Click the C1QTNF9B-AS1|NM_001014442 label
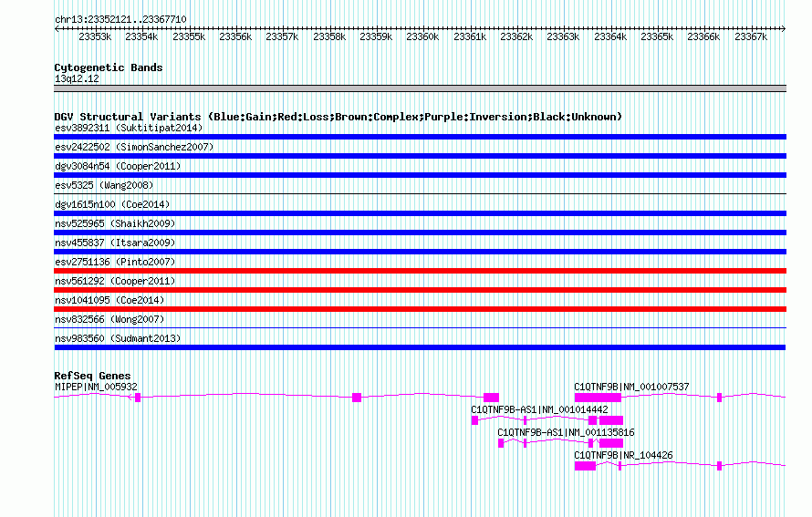Image resolution: width=812 pixels, height=517 pixels. (x=539, y=409)
